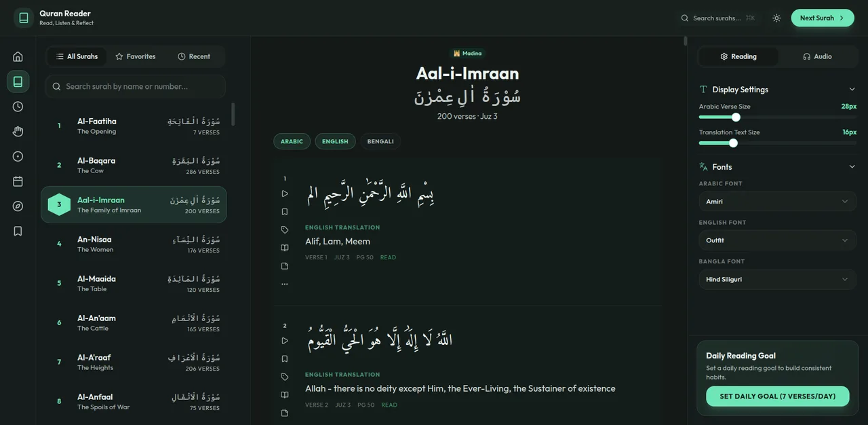Viewport: 868px width, 425px height.
Task: Select the Audio tab
Action: click(x=817, y=56)
